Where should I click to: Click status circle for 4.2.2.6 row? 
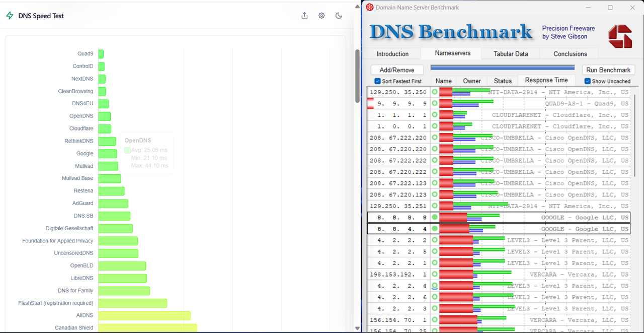(435, 297)
